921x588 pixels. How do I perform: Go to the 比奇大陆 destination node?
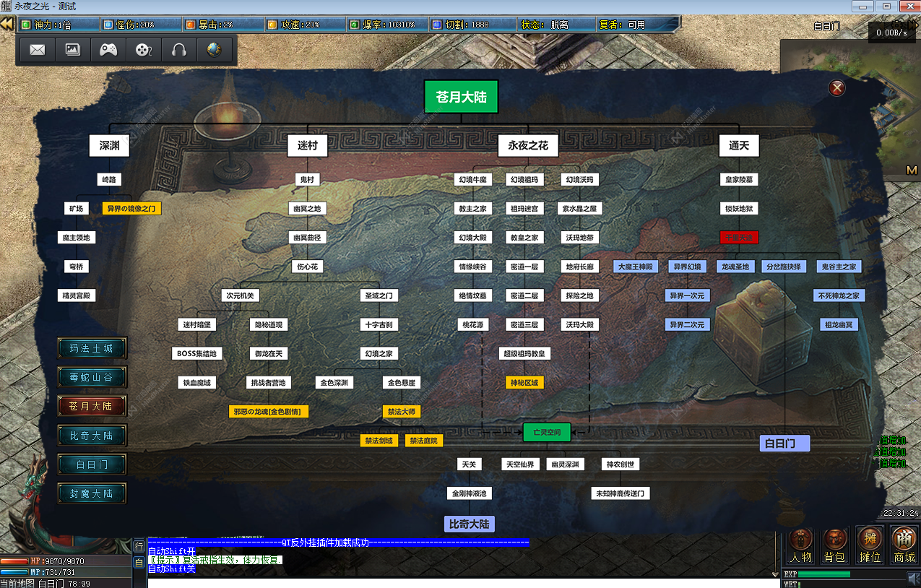469,524
